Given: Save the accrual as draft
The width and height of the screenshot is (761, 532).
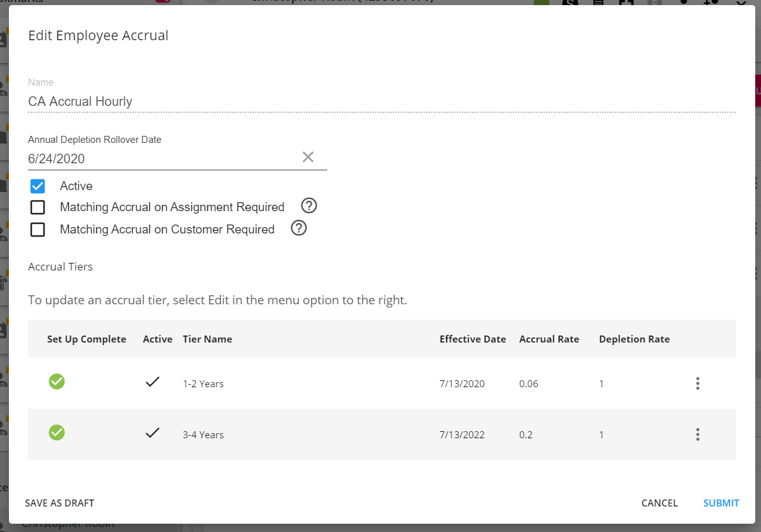Looking at the screenshot, I should [x=59, y=503].
